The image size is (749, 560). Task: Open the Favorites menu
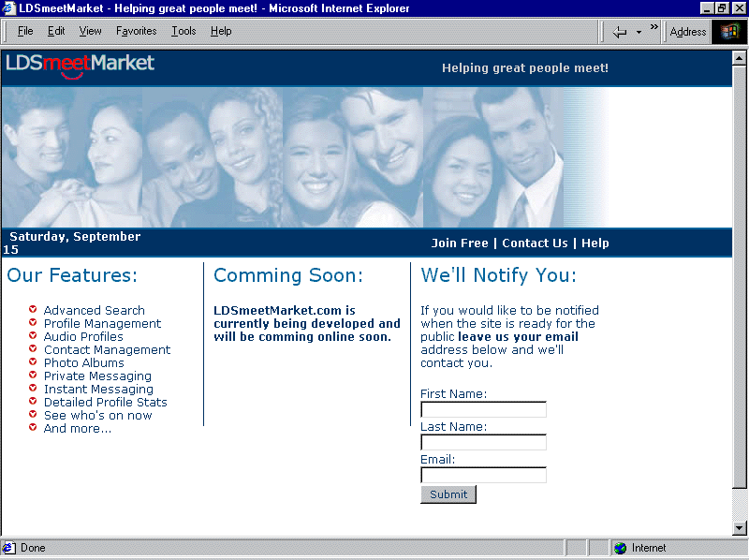tap(136, 31)
